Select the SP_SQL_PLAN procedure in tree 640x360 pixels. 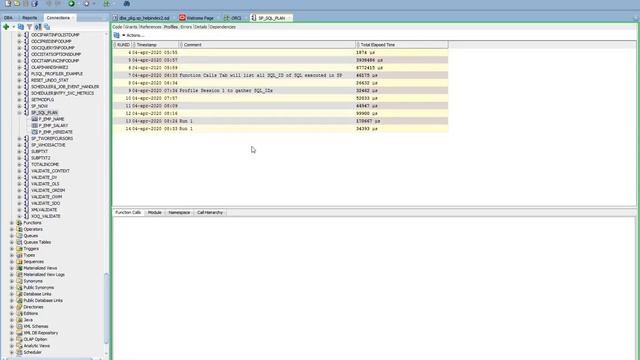coord(44,113)
